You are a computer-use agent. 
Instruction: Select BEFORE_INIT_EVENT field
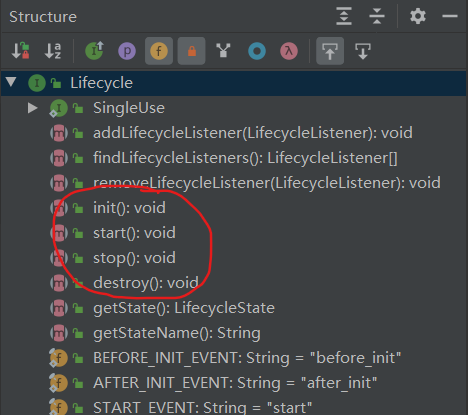click(x=247, y=358)
